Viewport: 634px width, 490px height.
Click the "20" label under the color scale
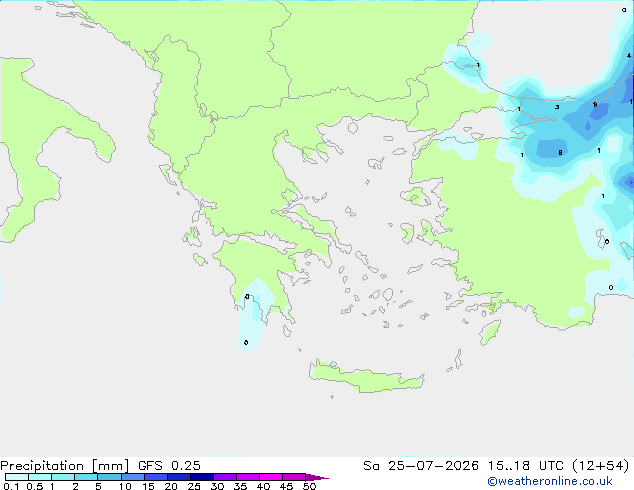pos(171,486)
